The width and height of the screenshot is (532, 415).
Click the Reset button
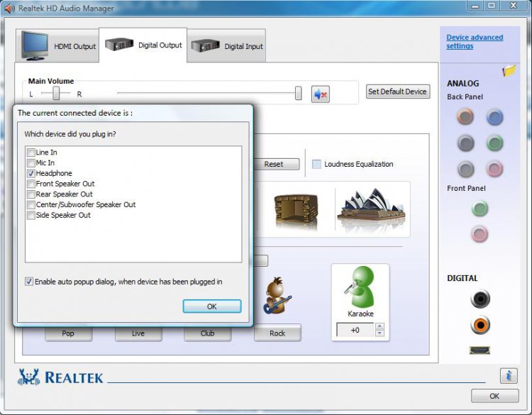[x=276, y=165]
